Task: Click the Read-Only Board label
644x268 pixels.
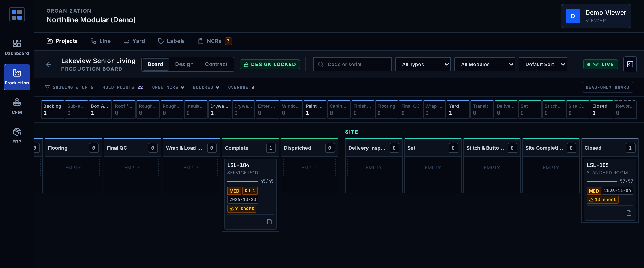Action: (x=607, y=87)
